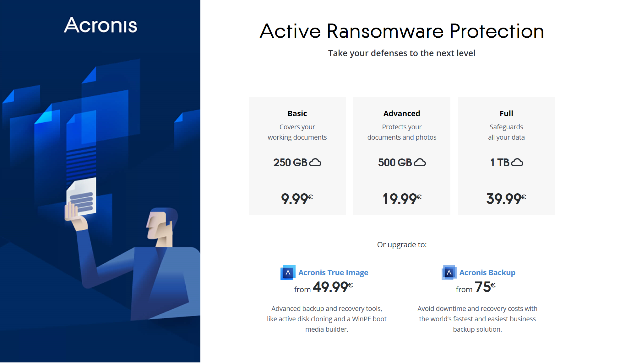
Task: Click the Active Ransomware Protection heading
Action: click(402, 31)
